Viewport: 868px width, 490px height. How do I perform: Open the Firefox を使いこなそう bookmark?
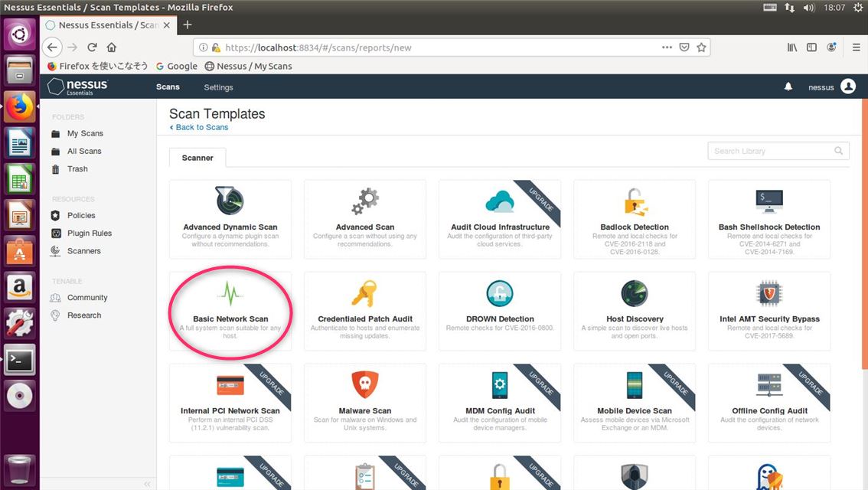97,66
